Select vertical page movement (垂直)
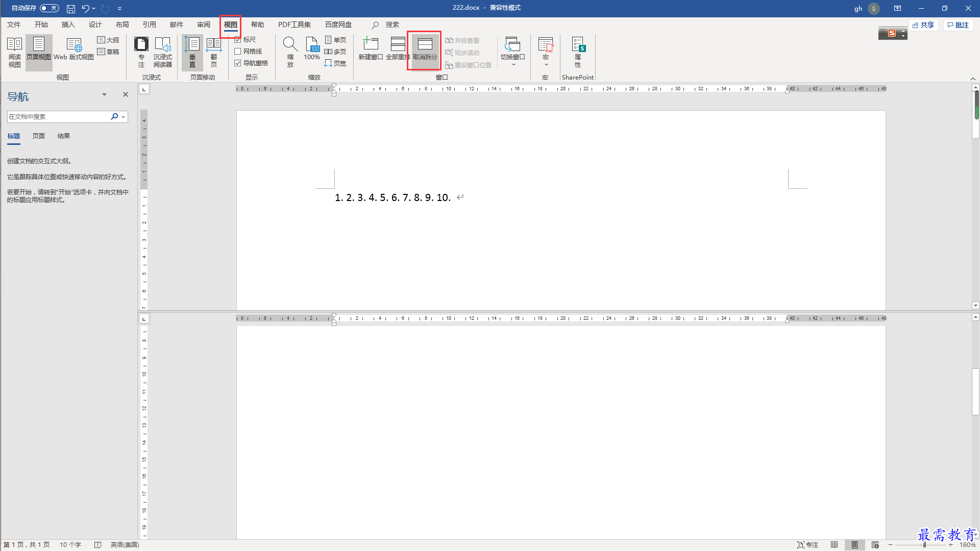 point(192,52)
